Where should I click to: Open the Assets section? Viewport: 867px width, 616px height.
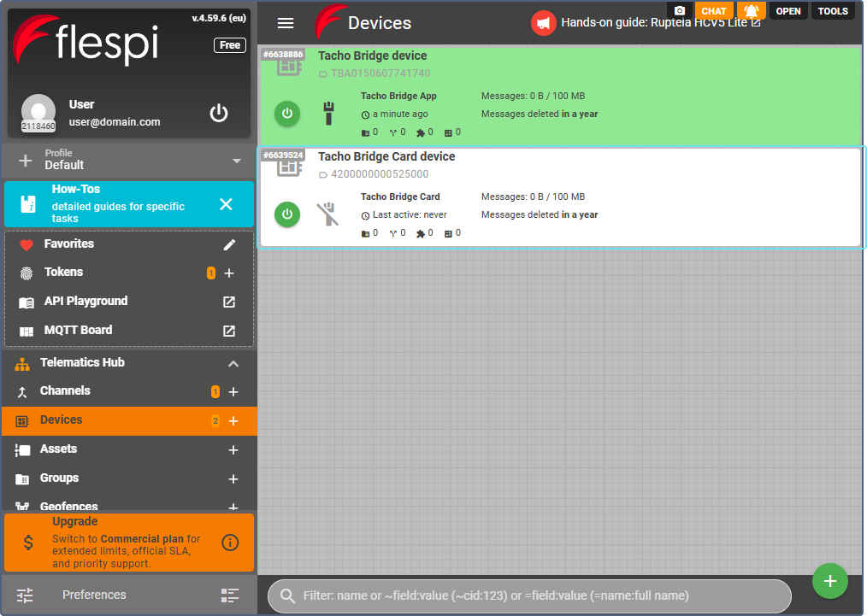pos(59,449)
